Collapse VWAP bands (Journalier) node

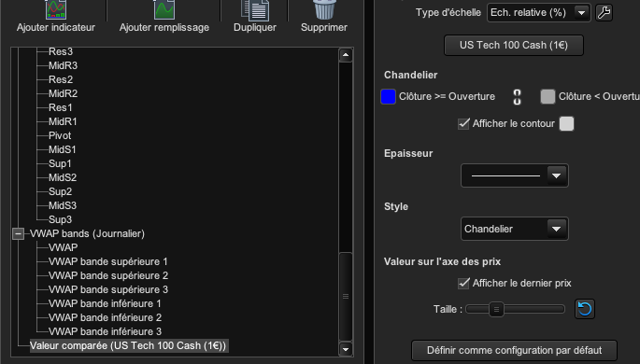pos(18,234)
